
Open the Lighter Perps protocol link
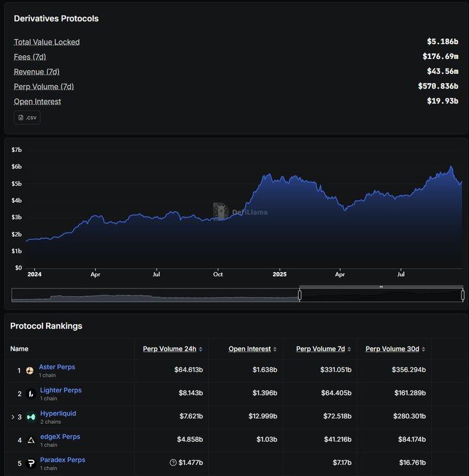60,390
